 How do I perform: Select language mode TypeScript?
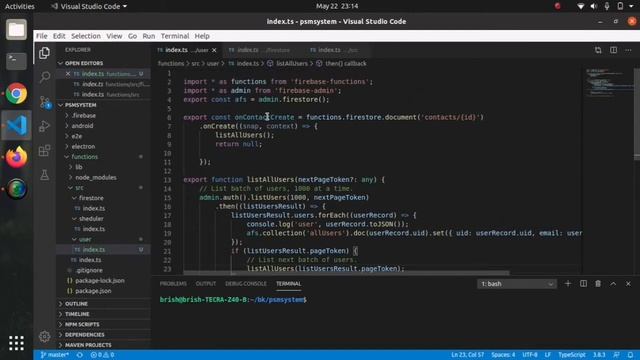coord(572,355)
